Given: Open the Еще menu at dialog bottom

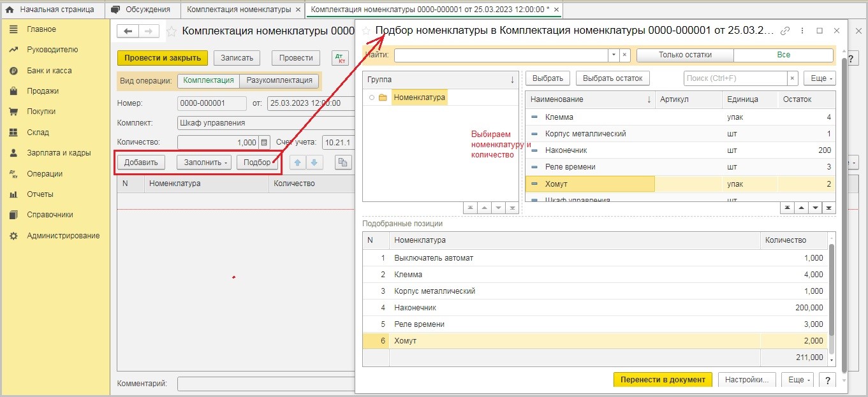Looking at the screenshot, I should 797,380.
